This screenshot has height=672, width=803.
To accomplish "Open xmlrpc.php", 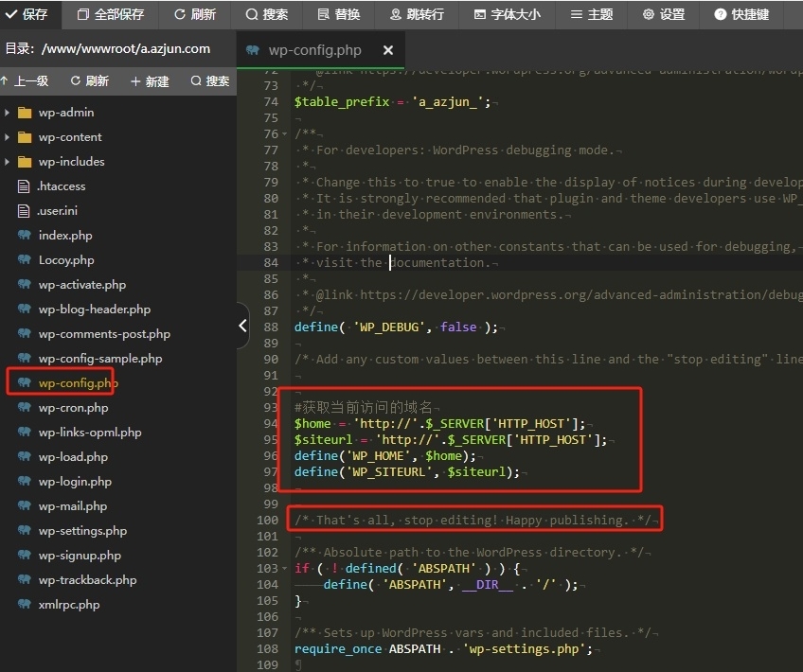I will 69,604.
